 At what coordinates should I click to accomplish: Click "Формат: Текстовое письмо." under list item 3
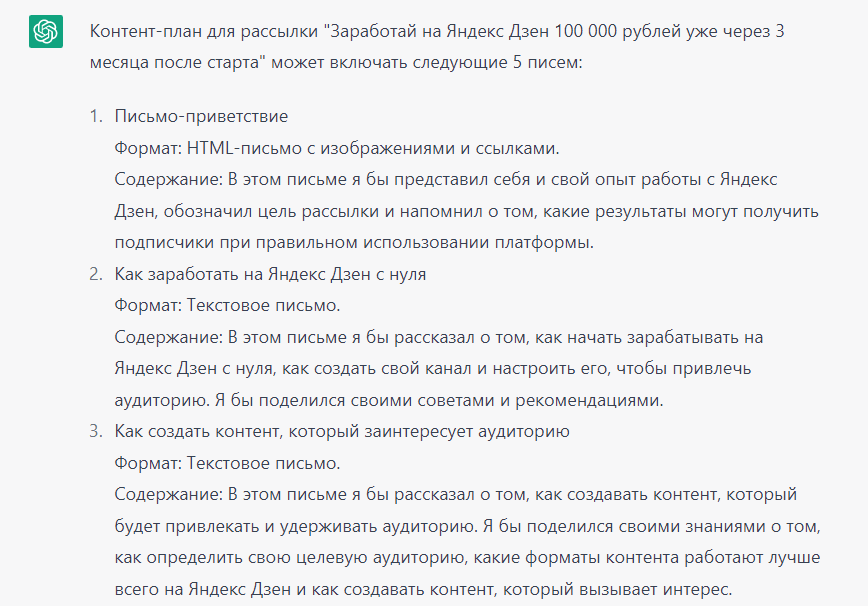227,464
